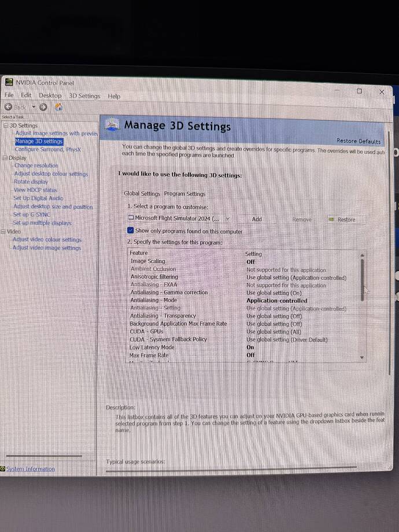Toggle Show only programs found checkbox

(130, 230)
